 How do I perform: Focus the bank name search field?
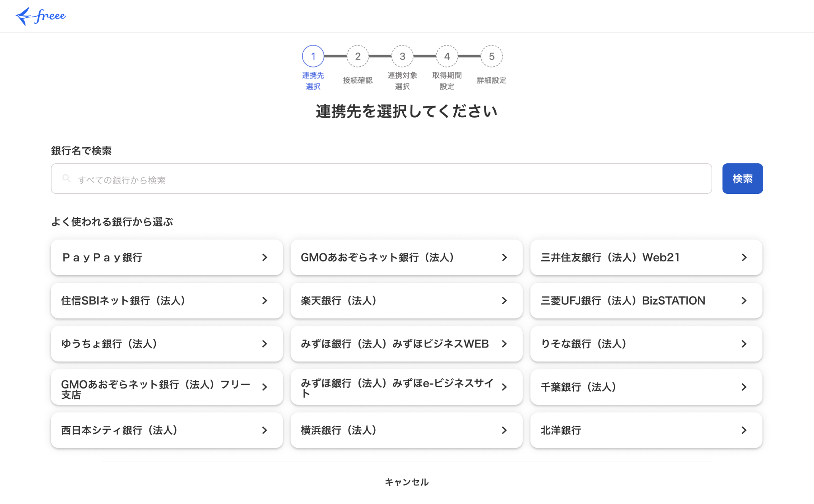coord(381,179)
